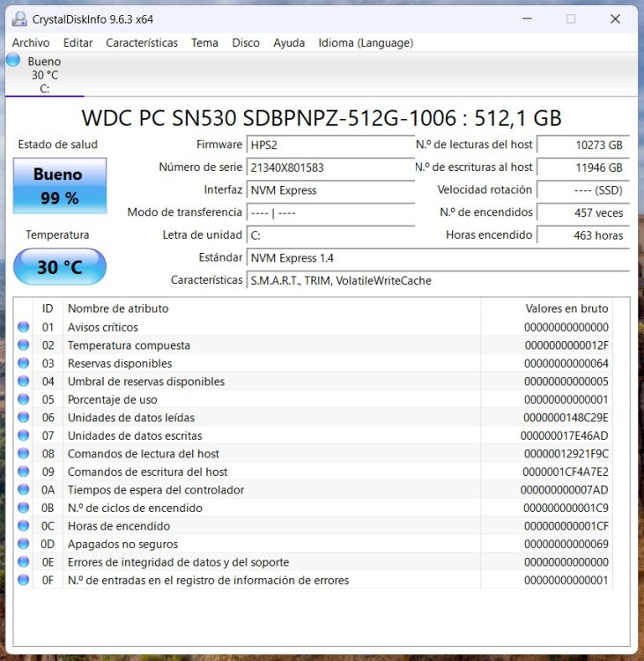Click the Temperatura label above 30 °C

click(x=57, y=234)
